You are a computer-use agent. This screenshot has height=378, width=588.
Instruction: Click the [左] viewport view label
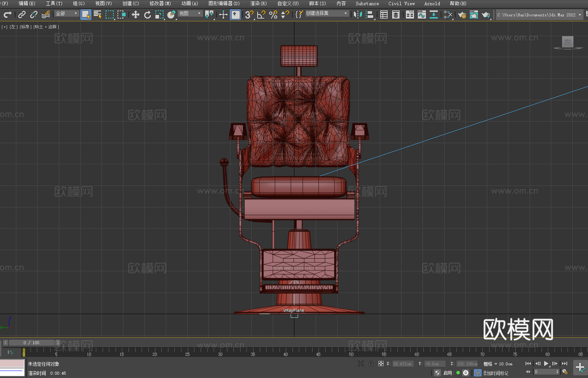point(13,27)
